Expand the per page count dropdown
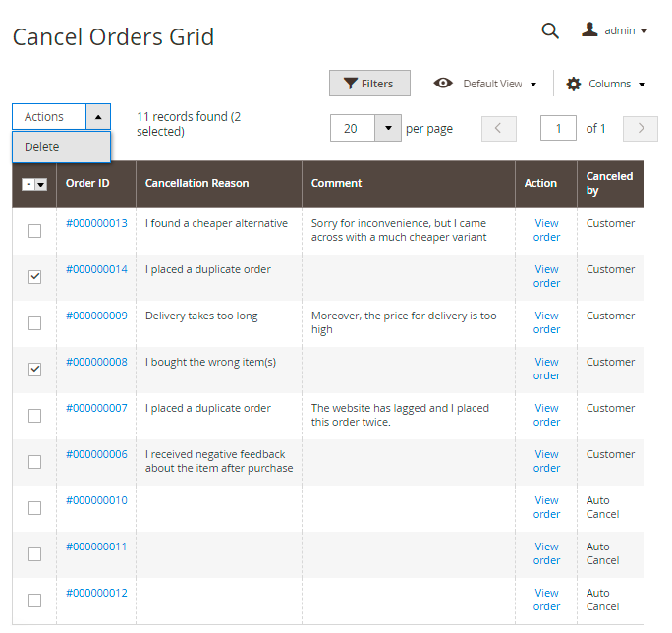The height and width of the screenshot is (633, 672). coord(388,129)
